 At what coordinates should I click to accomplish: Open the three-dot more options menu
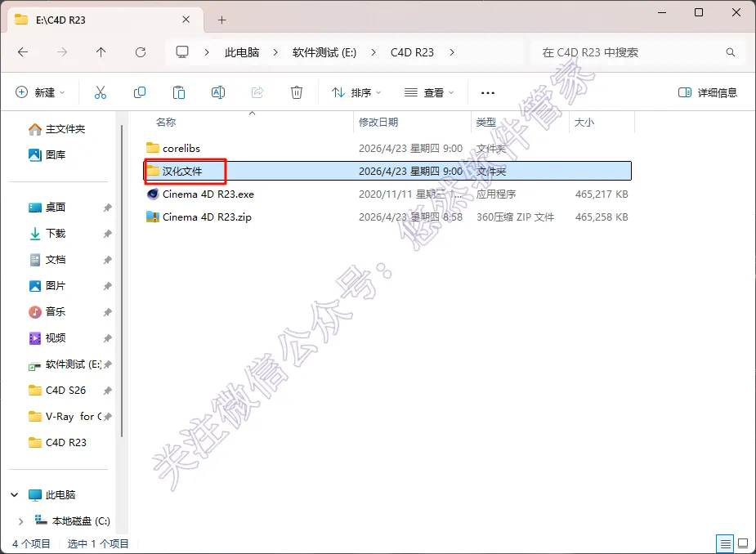coord(487,92)
